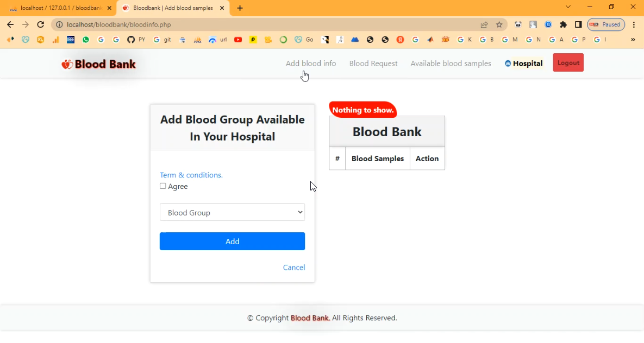Open the Term & conditions link
This screenshot has width=644, height=343.
(x=191, y=175)
